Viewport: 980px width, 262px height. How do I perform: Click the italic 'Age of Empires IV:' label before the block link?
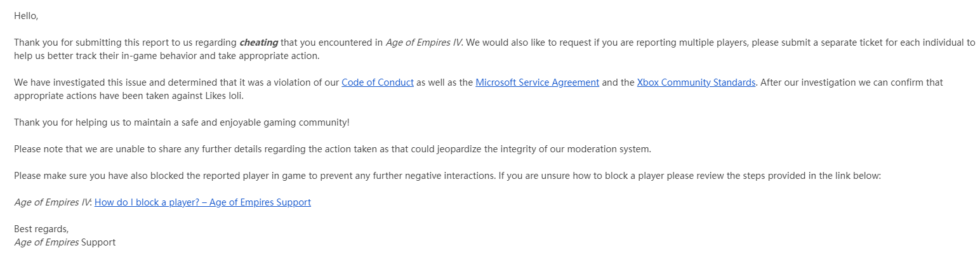(x=53, y=202)
